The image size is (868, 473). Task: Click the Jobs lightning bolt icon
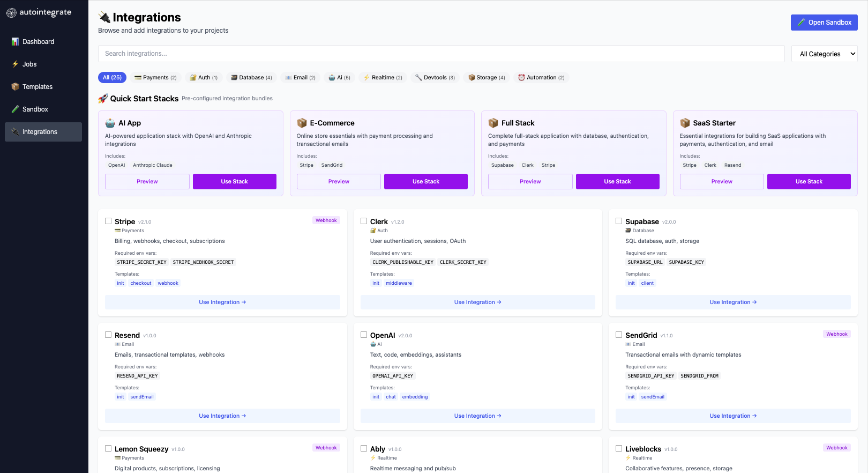pos(15,64)
